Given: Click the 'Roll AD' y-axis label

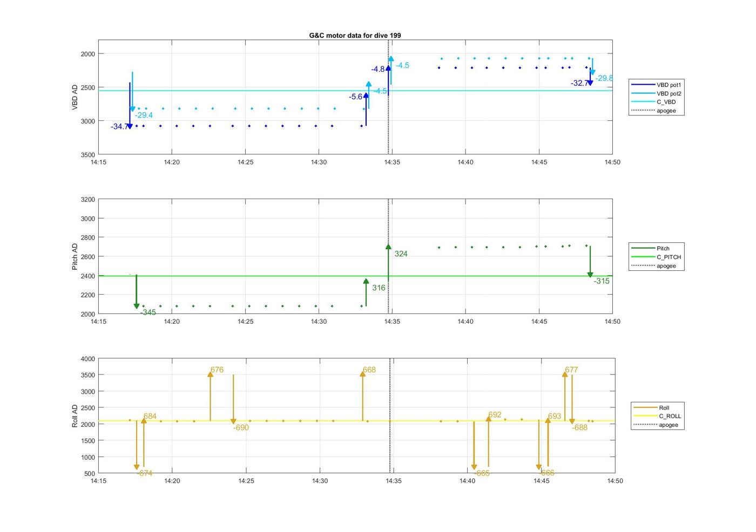Looking at the screenshot, I should click(75, 415).
